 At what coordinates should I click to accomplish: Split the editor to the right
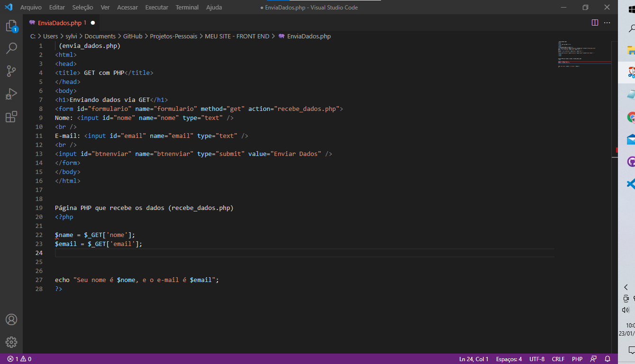pos(595,22)
